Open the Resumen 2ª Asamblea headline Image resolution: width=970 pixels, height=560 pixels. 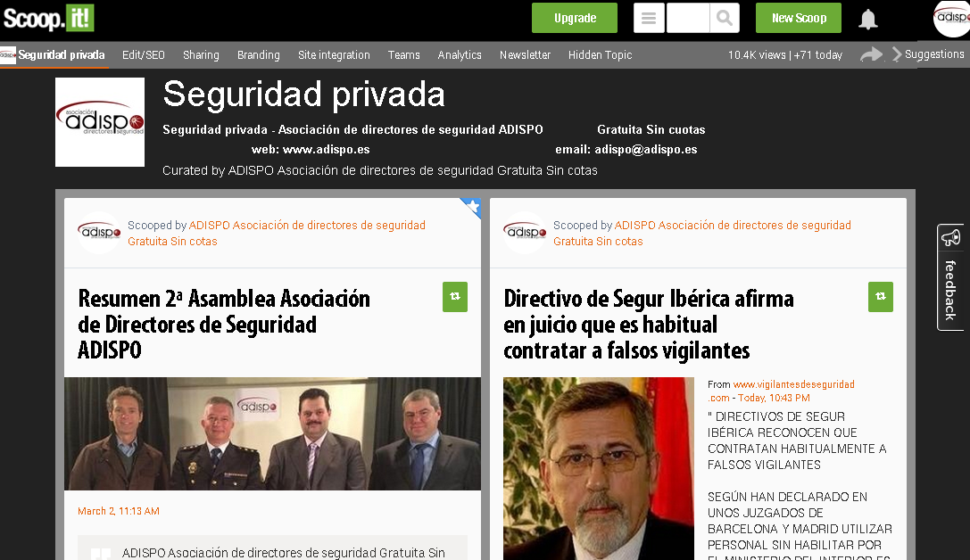coord(224,324)
